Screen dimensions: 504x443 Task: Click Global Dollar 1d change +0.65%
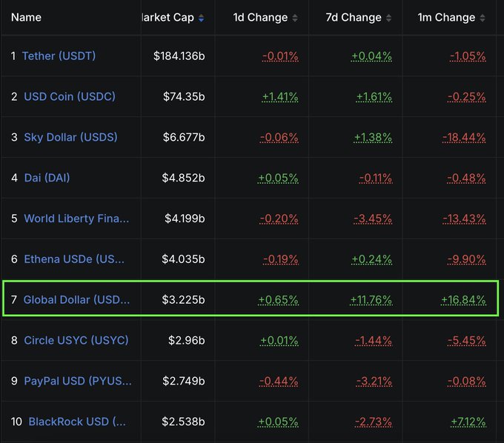279,300
